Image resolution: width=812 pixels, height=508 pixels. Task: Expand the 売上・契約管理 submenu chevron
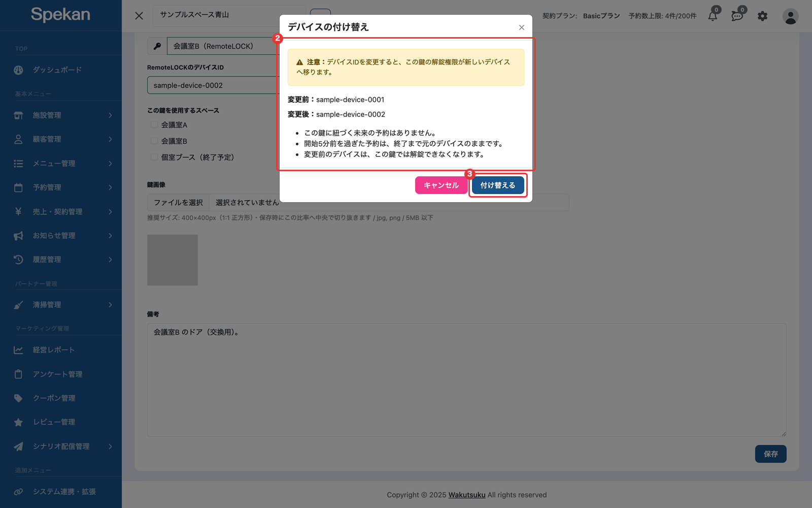pos(110,211)
